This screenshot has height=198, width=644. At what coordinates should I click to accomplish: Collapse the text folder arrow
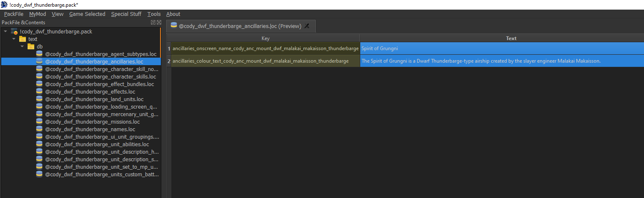[x=14, y=39]
